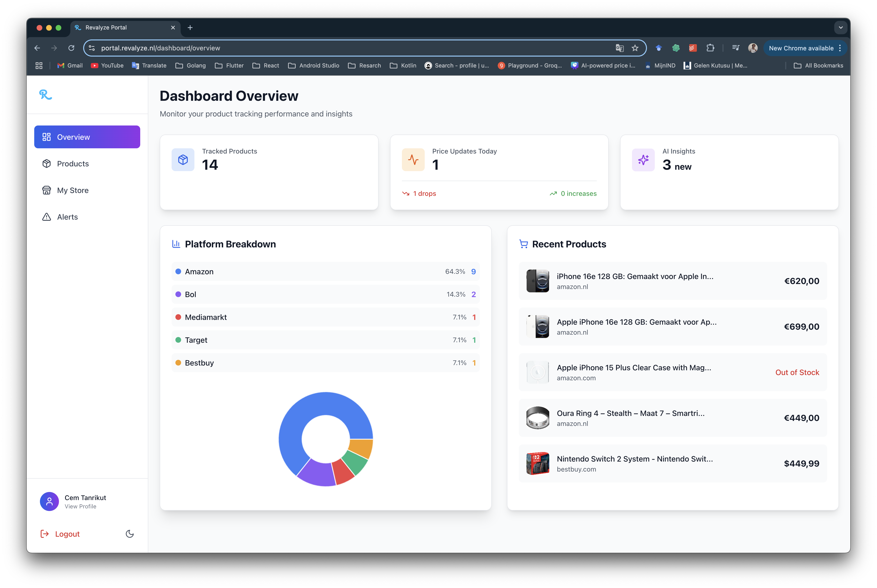Viewport: 877px width, 588px height.
Task: Click the Logout button
Action: point(60,534)
